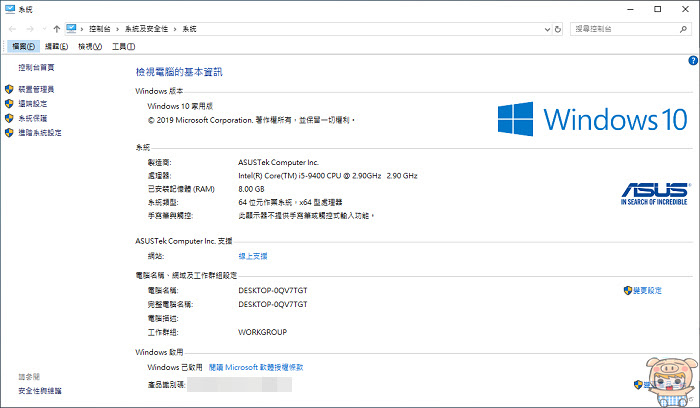Expand chevron after 系統及安全性 breadcrumb
Screen dimensions: 700x408
(x=175, y=29)
